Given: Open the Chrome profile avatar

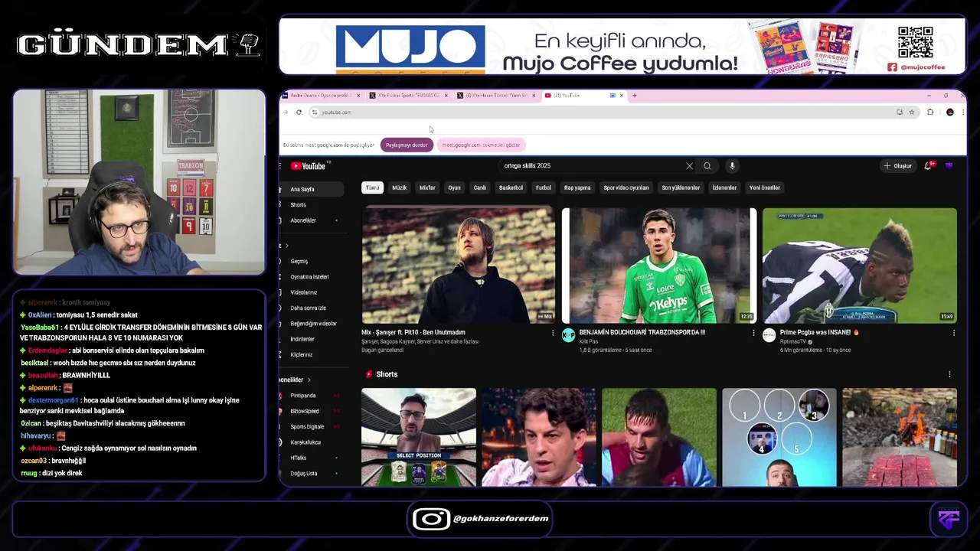Looking at the screenshot, I should tap(950, 112).
